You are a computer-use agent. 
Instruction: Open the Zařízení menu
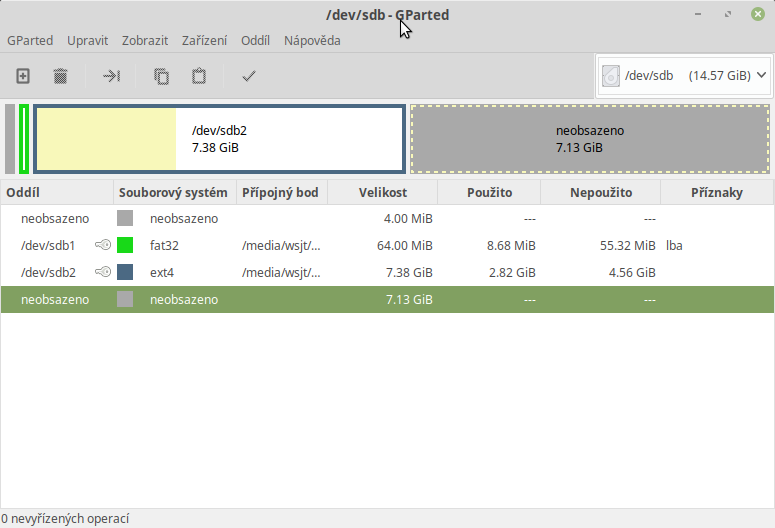point(204,41)
